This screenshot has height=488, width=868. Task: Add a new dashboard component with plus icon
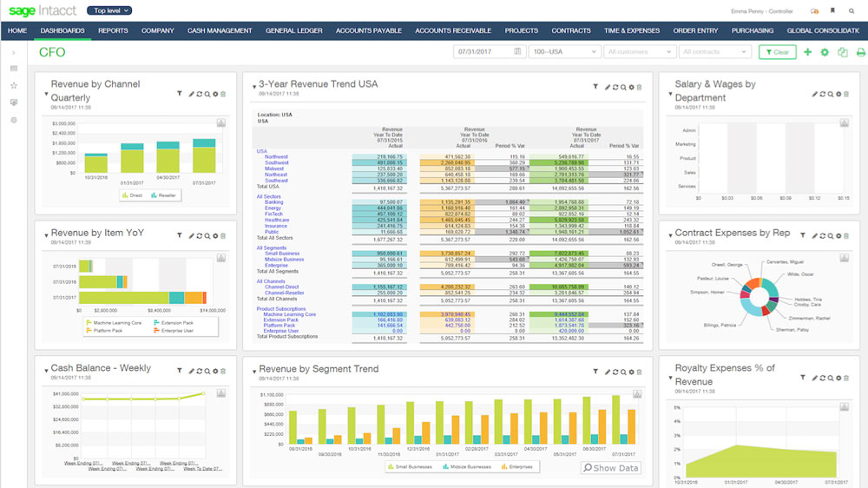807,52
